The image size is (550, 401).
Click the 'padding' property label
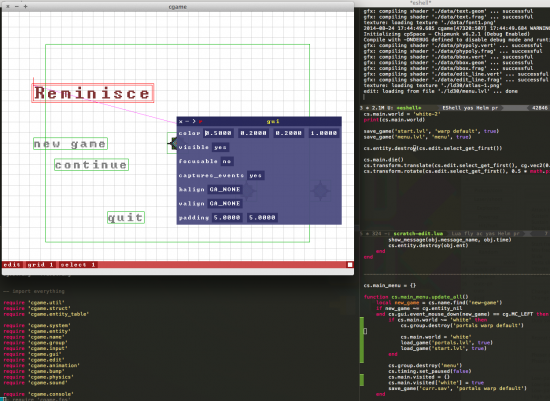(x=194, y=218)
